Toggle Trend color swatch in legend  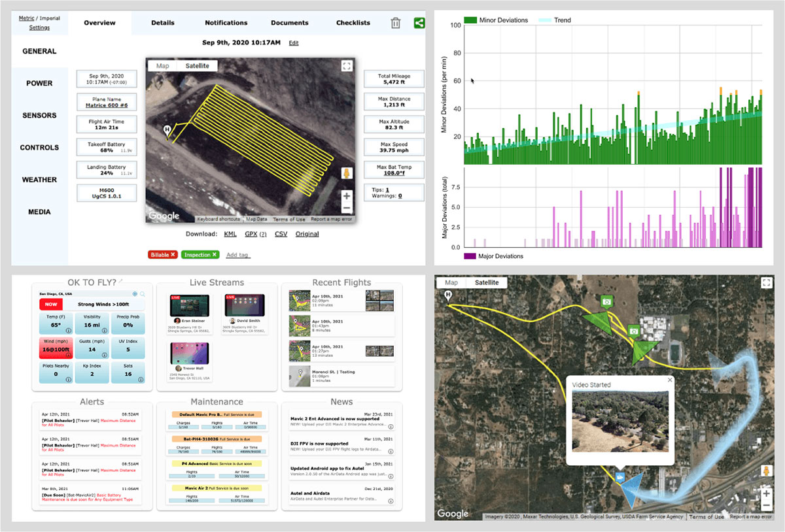click(544, 20)
